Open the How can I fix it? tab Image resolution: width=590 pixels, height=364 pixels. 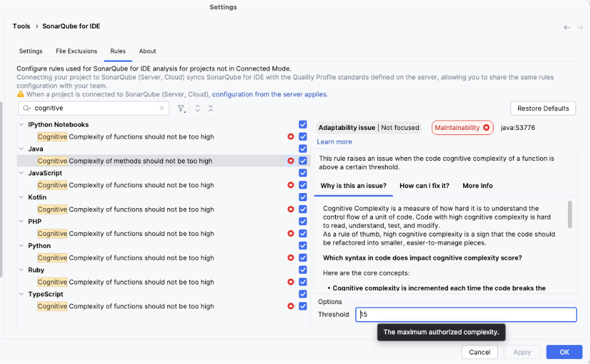click(424, 185)
